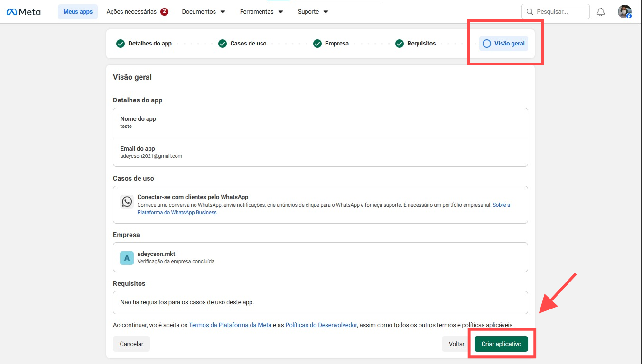
Task: Click Conectar-se com clientes pelo WhatsApp title
Action: tap(193, 197)
